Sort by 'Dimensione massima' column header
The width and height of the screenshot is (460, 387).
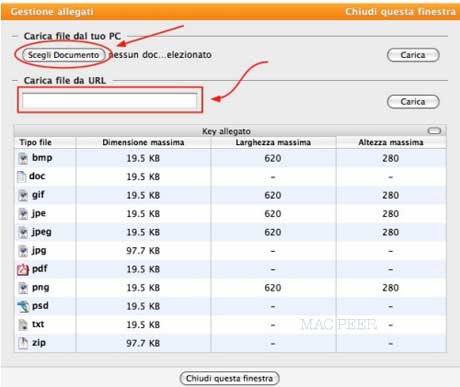[143, 142]
